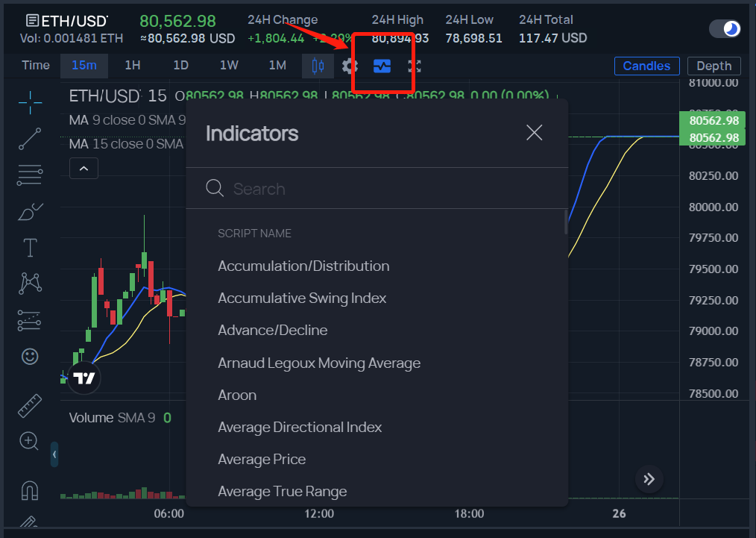Select the trend line drawing tool
Screen dimensions: 756x538
click(x=30, y=139)
